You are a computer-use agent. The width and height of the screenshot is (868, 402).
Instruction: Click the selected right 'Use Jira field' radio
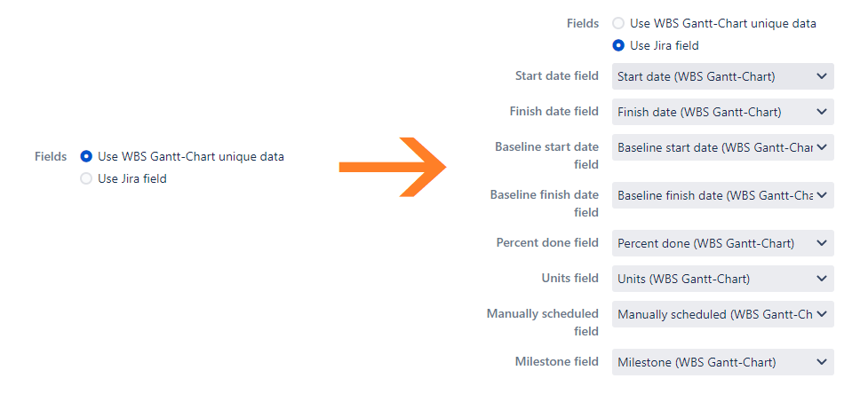(618, 45)
